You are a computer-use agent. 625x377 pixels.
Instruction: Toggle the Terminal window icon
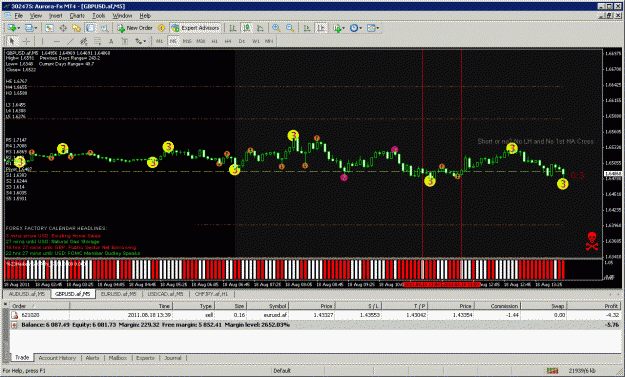pyautogui.click(x=90, y=28)
